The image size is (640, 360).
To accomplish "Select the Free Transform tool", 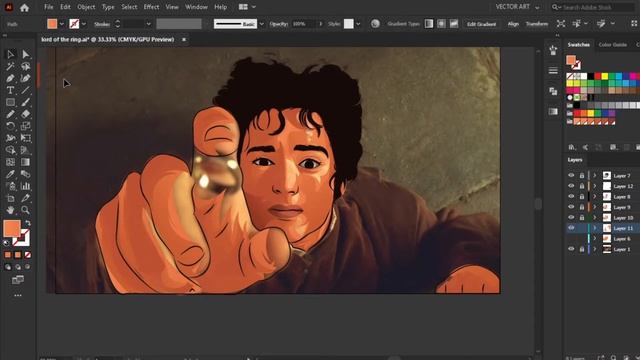I will (25, 138).
